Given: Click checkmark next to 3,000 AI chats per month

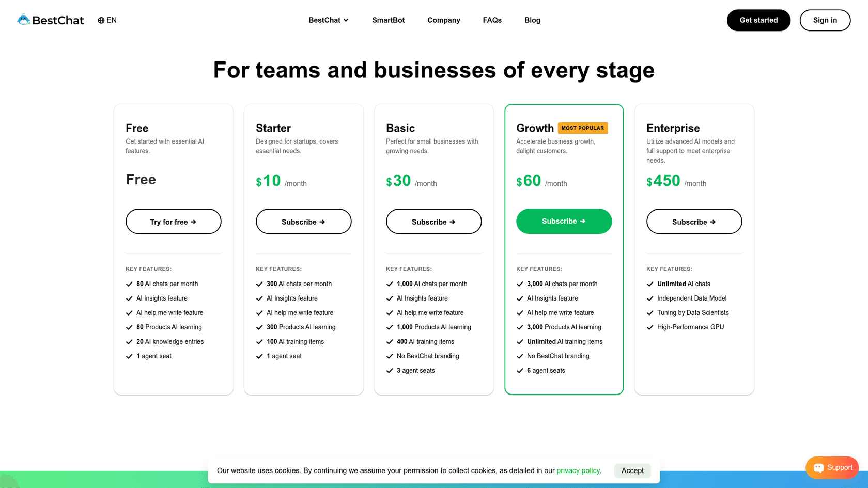Looking at the screenshot, I should tap(520, 284).
